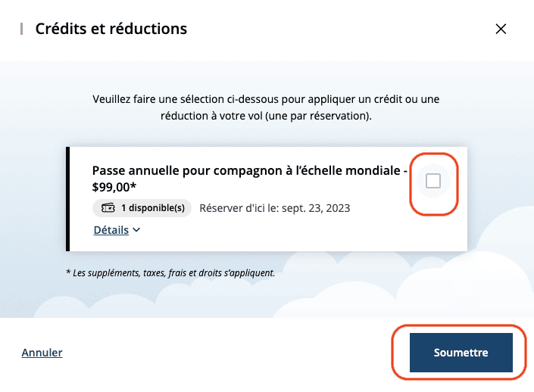
Task: Click the "1 disponible(s)" badge text
Action: tap(154, 208)
